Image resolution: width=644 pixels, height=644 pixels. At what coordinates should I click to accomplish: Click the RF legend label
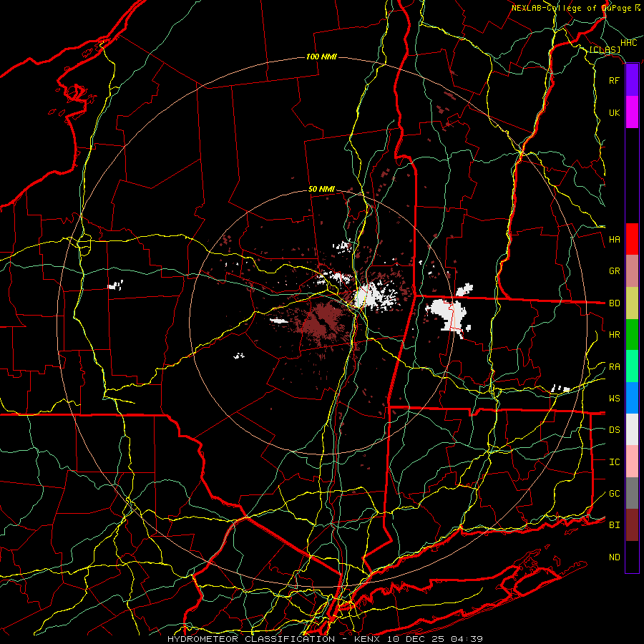(x=614, y=80)
